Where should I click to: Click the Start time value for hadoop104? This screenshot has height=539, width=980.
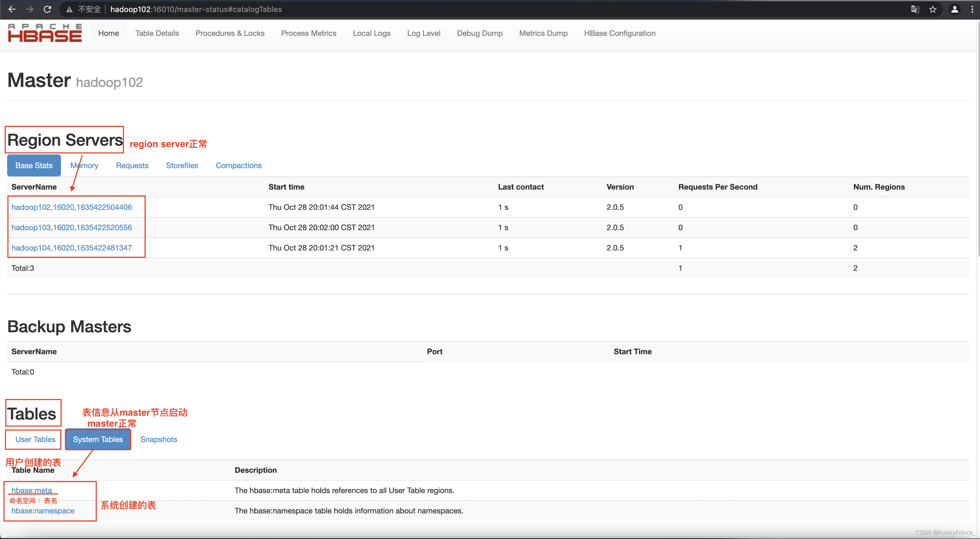tap(321, 248)
